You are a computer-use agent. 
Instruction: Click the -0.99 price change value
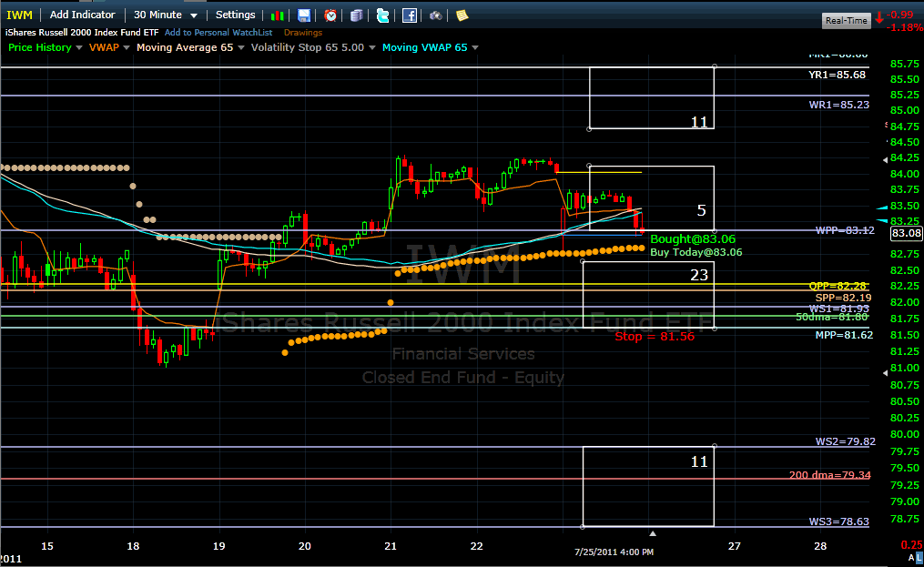tap(900, 15)
